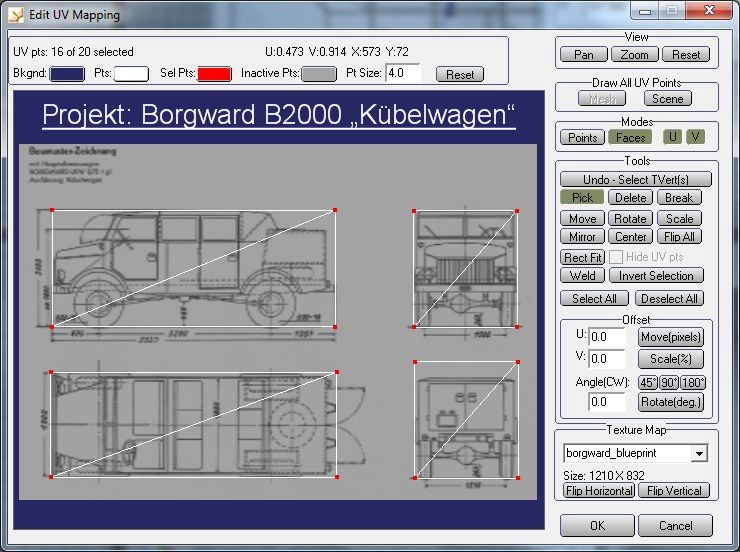The height and width of the screenshot is (552, 740).
Task: Activate the Pick tool
Action: click(582, 197)
